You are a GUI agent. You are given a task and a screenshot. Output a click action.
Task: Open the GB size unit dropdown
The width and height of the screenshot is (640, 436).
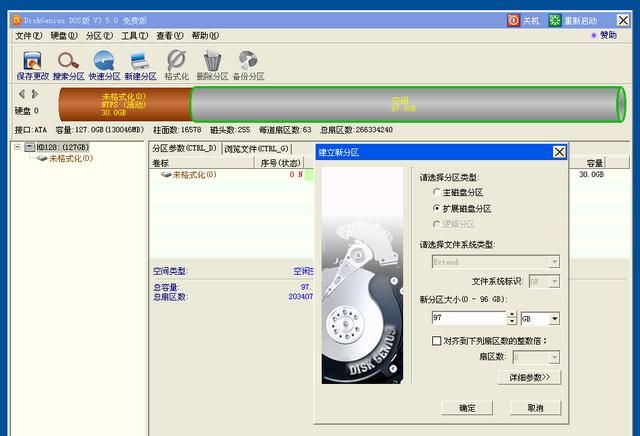(554, 318)
